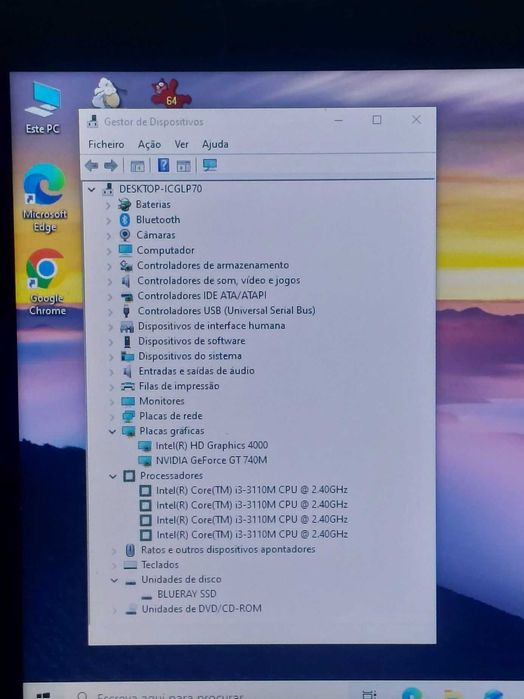
Task: Close the Gestor de Dispositivos window
Action: (x=416, y=119)
